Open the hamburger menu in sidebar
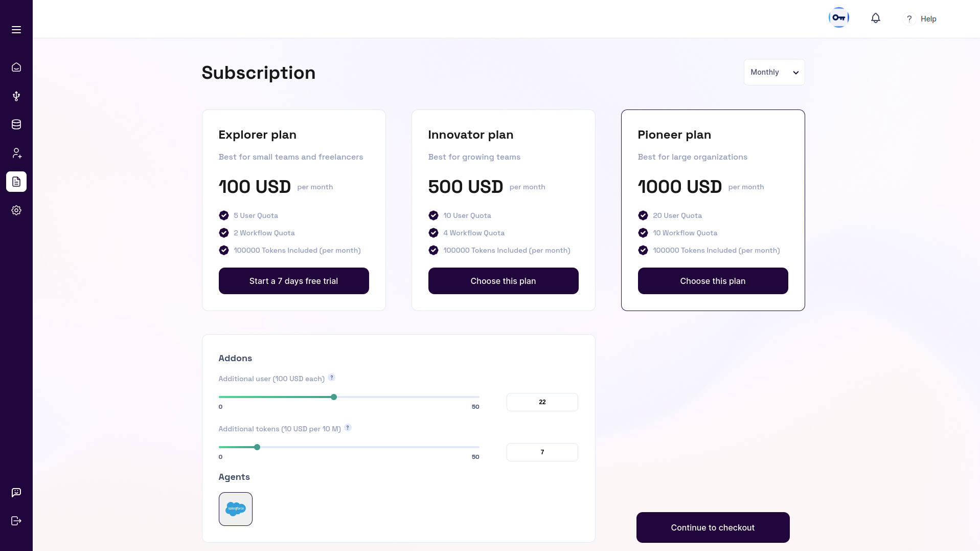Viewport: 980px width, 551px height. tap(16, 30)
